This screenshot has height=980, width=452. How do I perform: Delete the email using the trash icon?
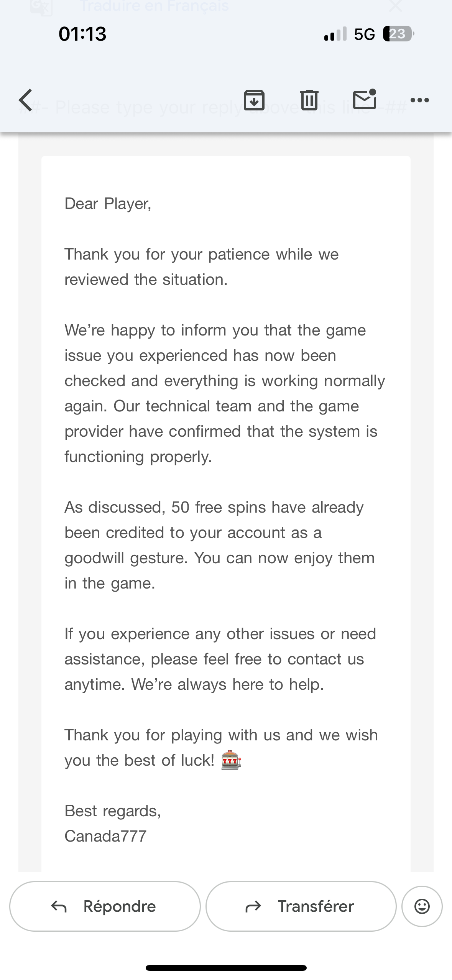click(309, 100)
